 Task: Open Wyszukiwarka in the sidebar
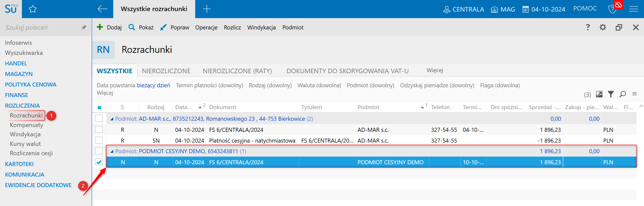(24, 53)
